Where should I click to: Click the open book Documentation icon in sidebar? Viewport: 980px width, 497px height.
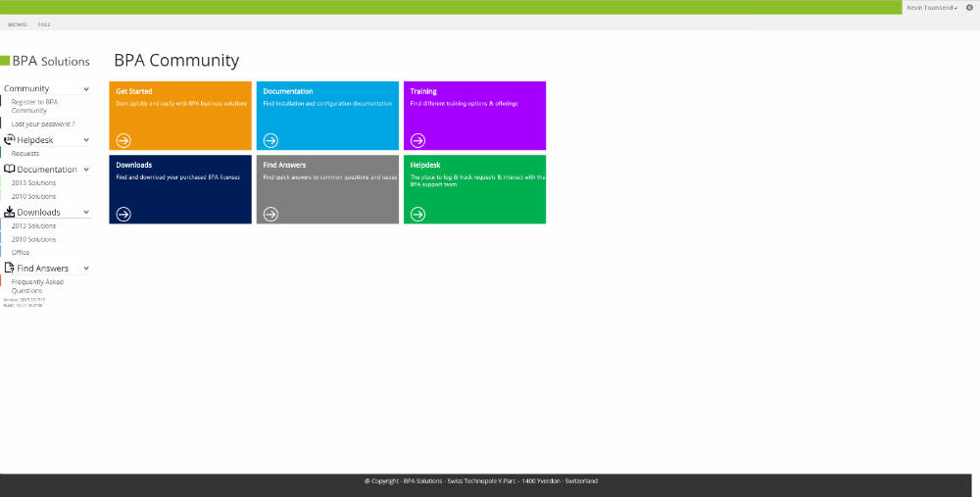(x=10, y=169)
